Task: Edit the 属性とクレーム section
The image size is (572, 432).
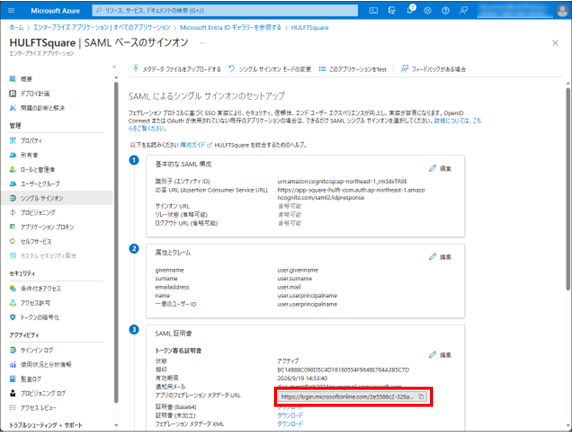Action: pyautogui.click(x=440, y=257)
